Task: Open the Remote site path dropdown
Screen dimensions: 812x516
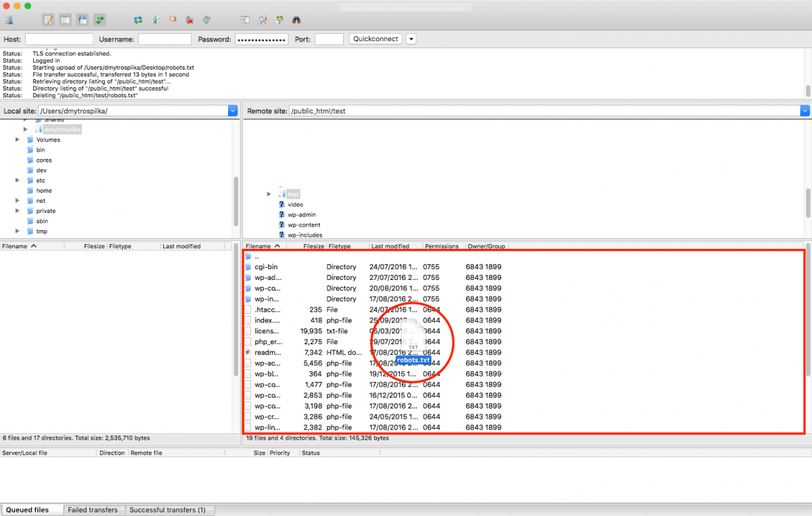Action: coord(805,110)
